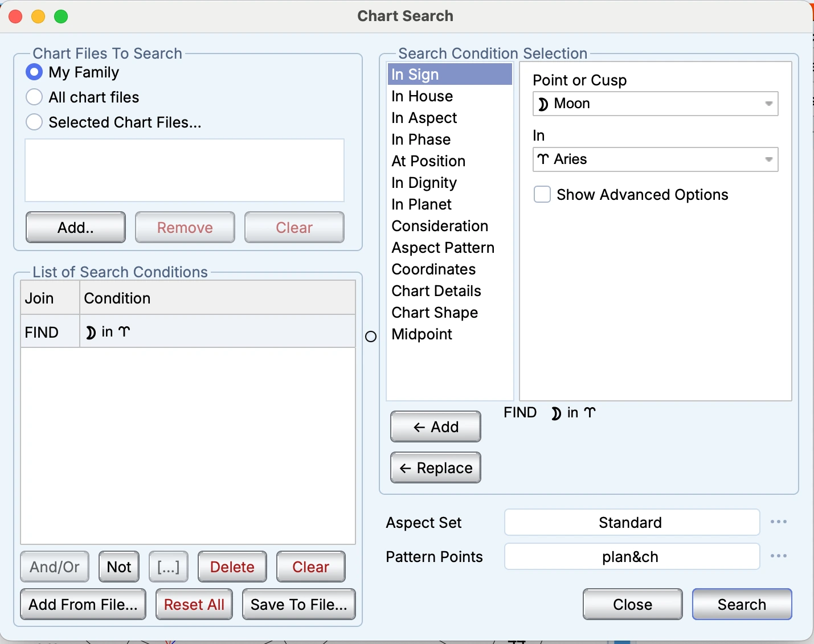814x644 pixels.
Task: Select the My Family radio button
Action: [x=34, y=72]
